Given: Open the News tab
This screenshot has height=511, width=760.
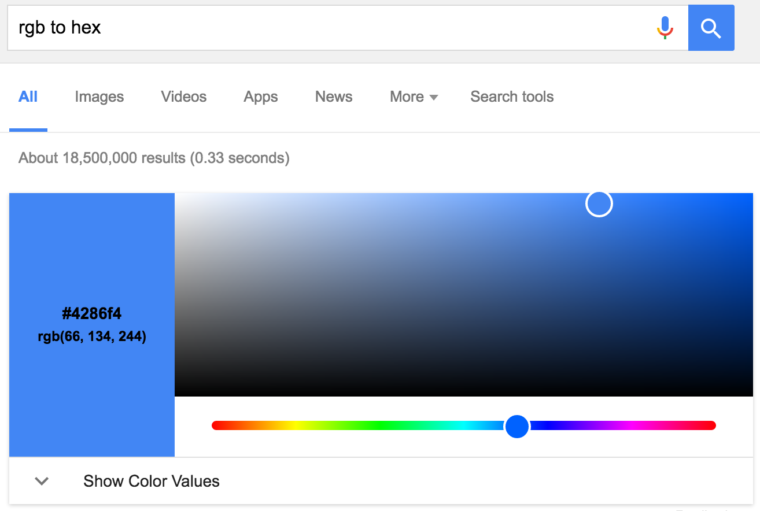Looking at the screenshot, I should click(334, 97).
